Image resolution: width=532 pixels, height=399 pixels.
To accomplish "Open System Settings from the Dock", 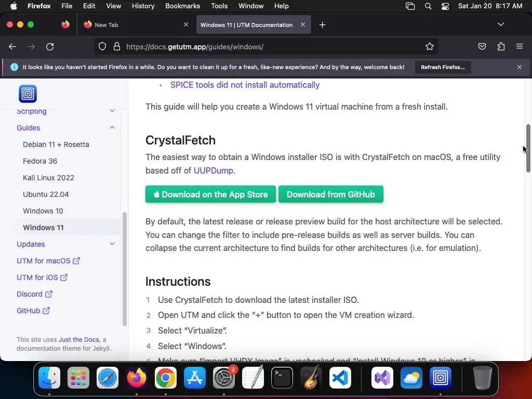I will pyautogui.click(x=224, y=378).
